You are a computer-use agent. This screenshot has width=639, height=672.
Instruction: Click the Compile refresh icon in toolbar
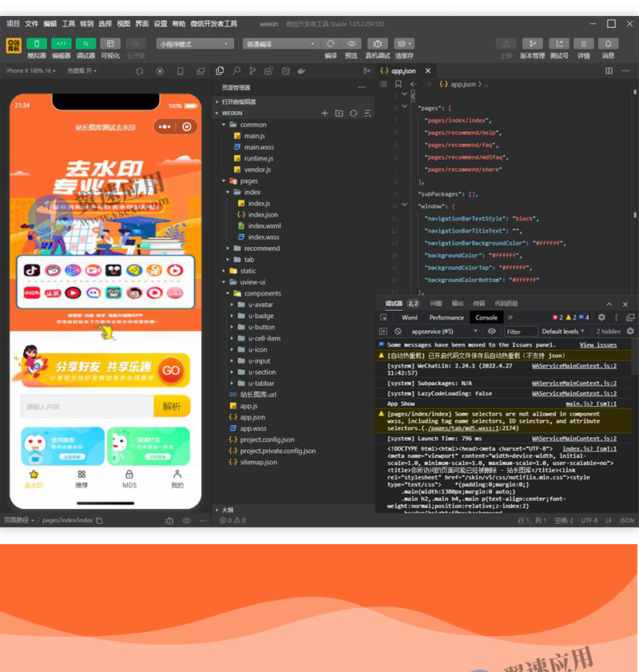331,44
